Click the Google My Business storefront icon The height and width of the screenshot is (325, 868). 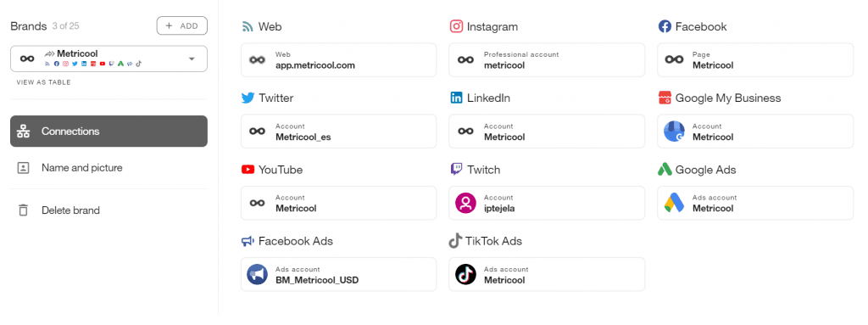click(x=665, y=98)
